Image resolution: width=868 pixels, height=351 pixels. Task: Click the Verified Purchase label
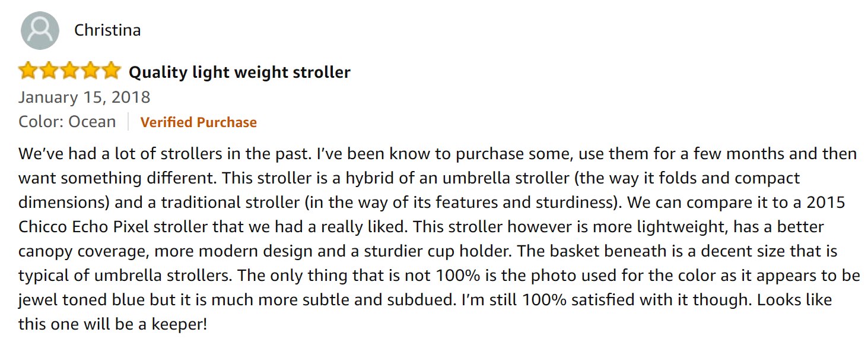tap(198, 122)
